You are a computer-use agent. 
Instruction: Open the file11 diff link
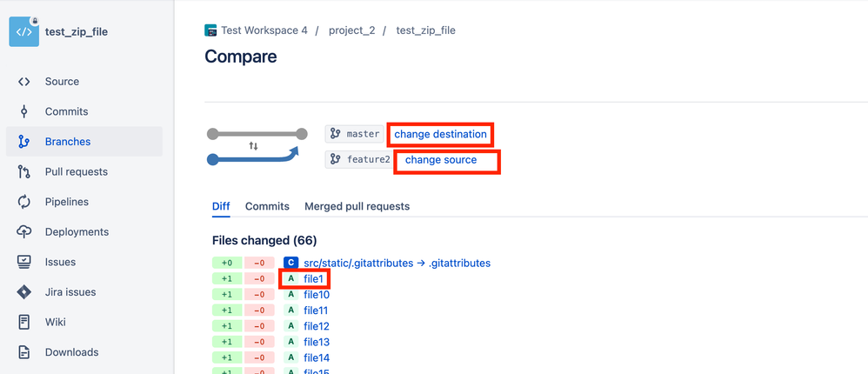tap(316, 311)
